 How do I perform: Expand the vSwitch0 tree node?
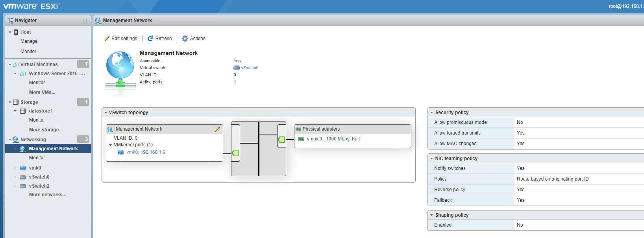(x=15, y=177)
